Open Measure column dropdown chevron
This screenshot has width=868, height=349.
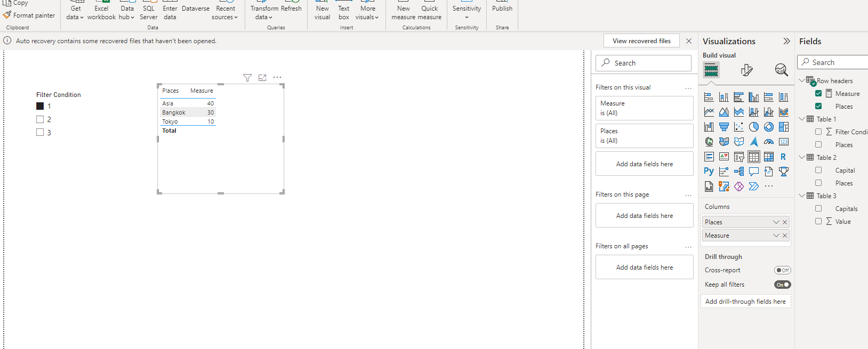776,236
